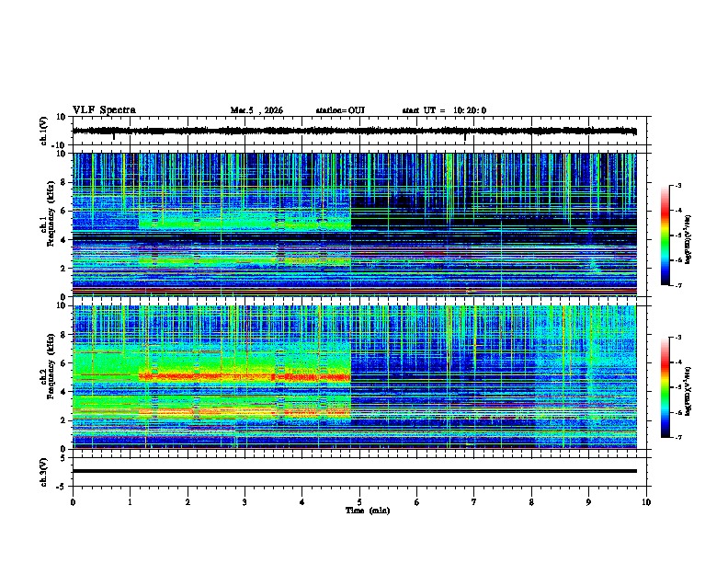Screen dimensions: 728x563
Task: Click the ch.2 "Frequency (kHz)" axis label
Action: 51,366
